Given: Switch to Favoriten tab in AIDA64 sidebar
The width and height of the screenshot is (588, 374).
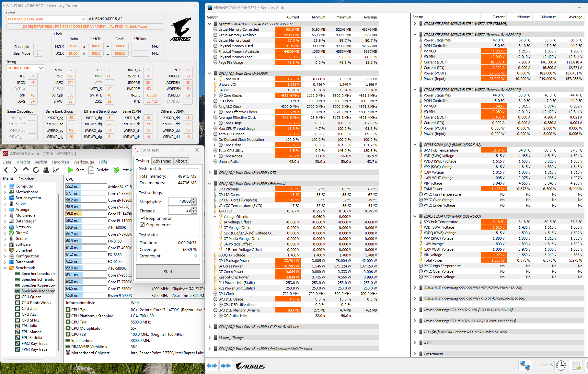Looking at the screenshot, I should [x=26, y=179].
